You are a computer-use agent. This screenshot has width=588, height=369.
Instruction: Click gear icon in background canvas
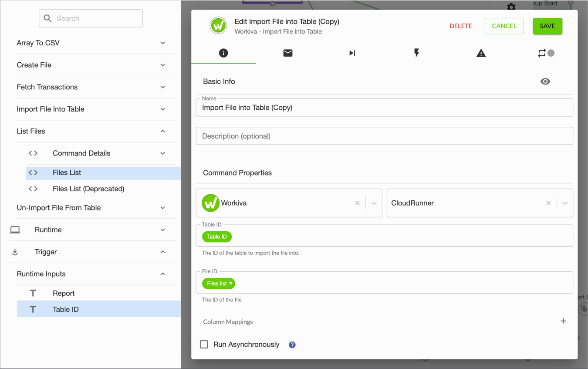click(x=511, y=7)
